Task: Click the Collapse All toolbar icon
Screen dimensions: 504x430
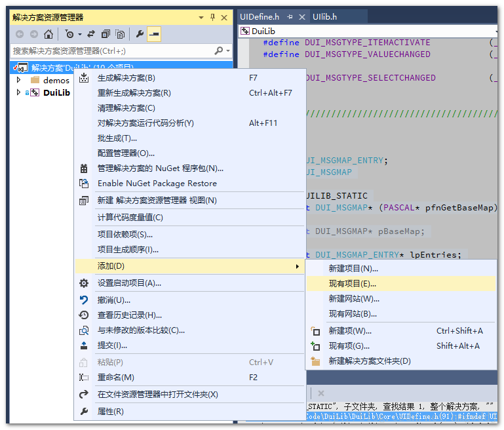Action: click(x=106, y=33)
